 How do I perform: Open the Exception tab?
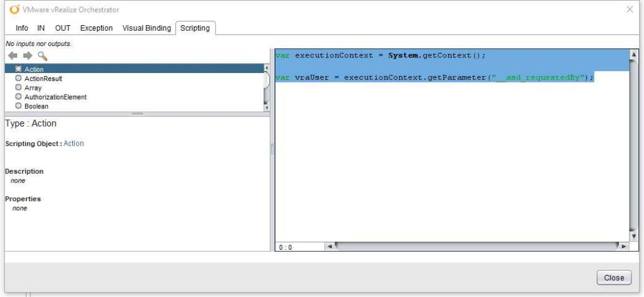coord(96,28)
